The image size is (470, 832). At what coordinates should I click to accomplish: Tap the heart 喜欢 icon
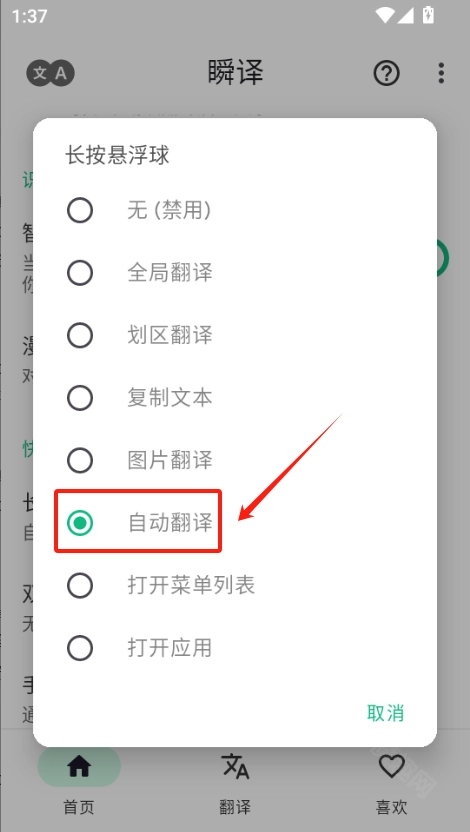click(391, 766)
